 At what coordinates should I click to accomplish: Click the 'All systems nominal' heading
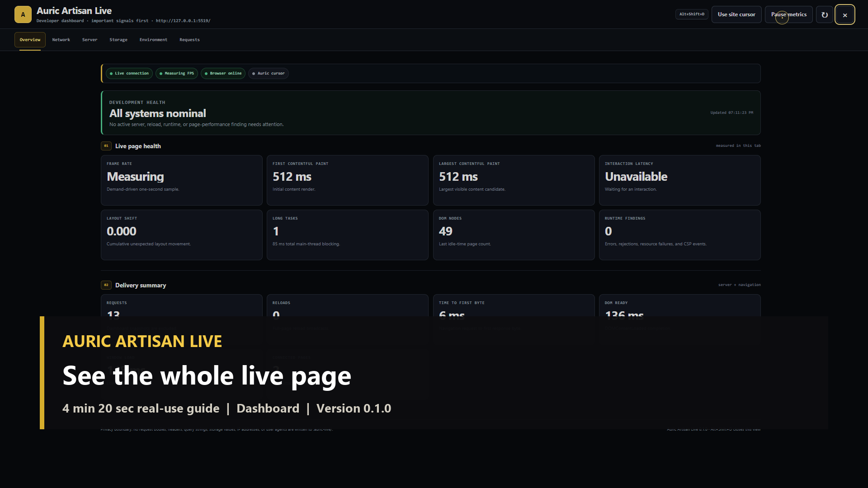(157, 113)
